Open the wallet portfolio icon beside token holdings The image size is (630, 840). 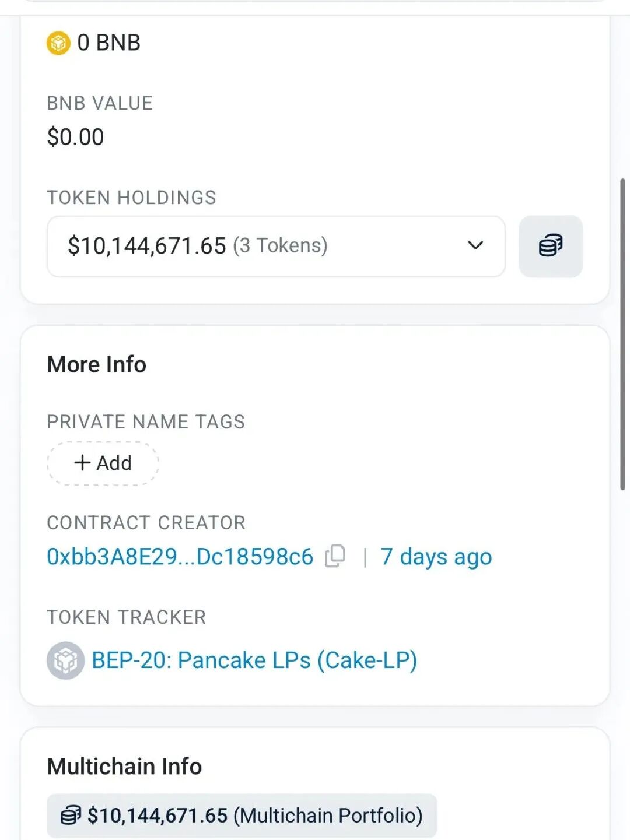[550, 246]
